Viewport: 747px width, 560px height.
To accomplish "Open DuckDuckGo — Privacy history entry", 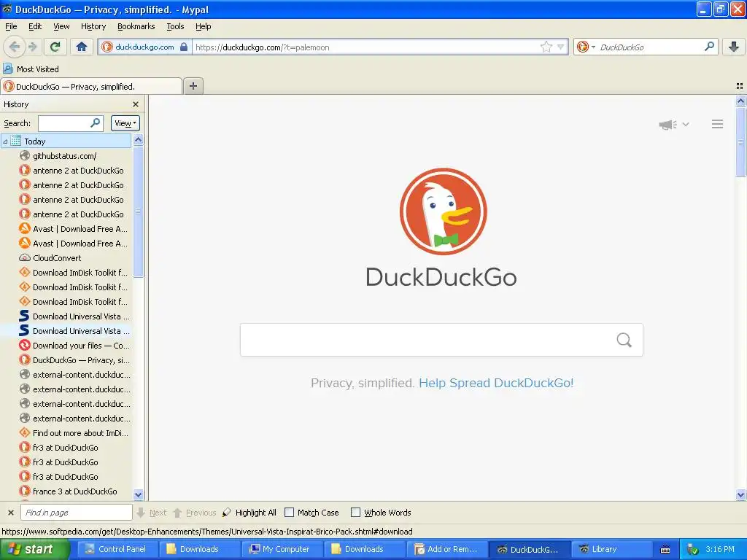I will tap(66, 360).
